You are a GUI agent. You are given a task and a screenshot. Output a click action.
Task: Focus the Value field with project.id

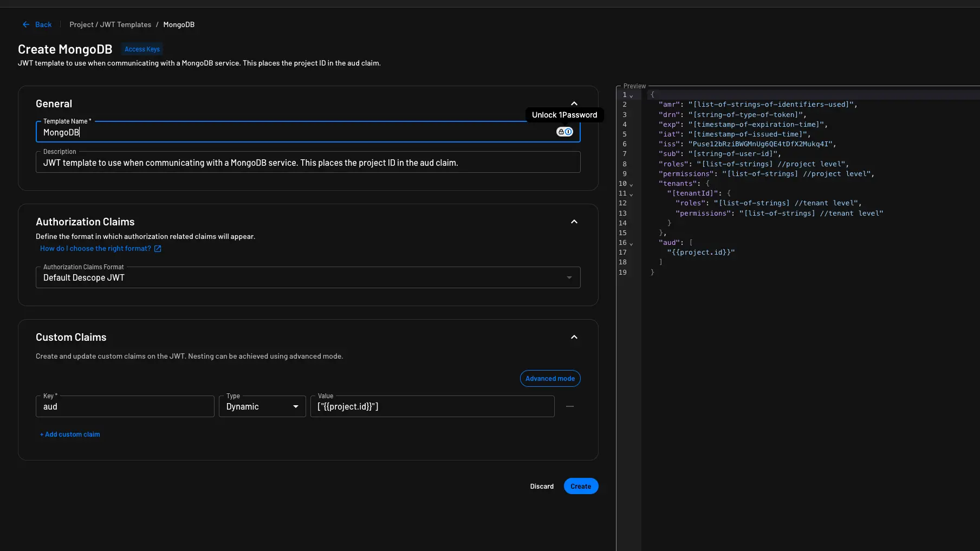click(432, 406)
